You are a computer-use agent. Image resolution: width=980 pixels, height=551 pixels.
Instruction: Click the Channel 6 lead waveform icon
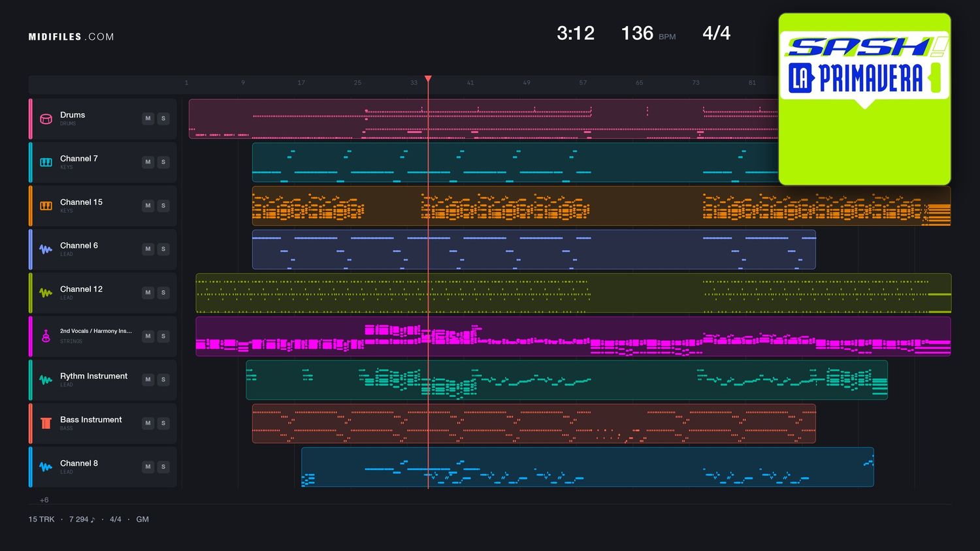click(46, 249)
